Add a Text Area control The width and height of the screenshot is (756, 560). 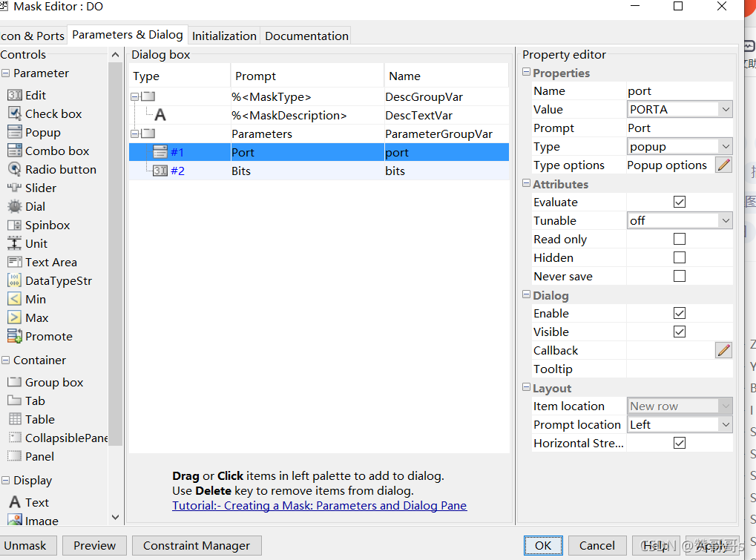coord(42,262)
